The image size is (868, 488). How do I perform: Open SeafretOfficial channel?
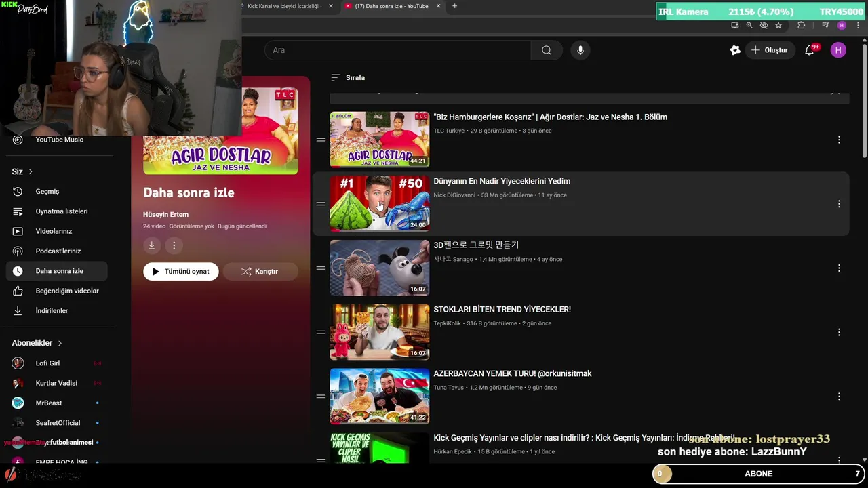(x=57, y=423)
